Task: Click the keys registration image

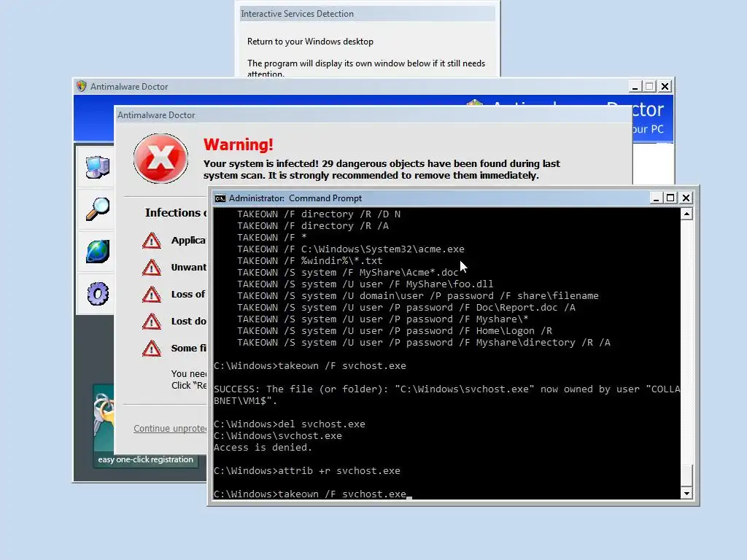Action: pyautogui.click(x=104, y=418)
